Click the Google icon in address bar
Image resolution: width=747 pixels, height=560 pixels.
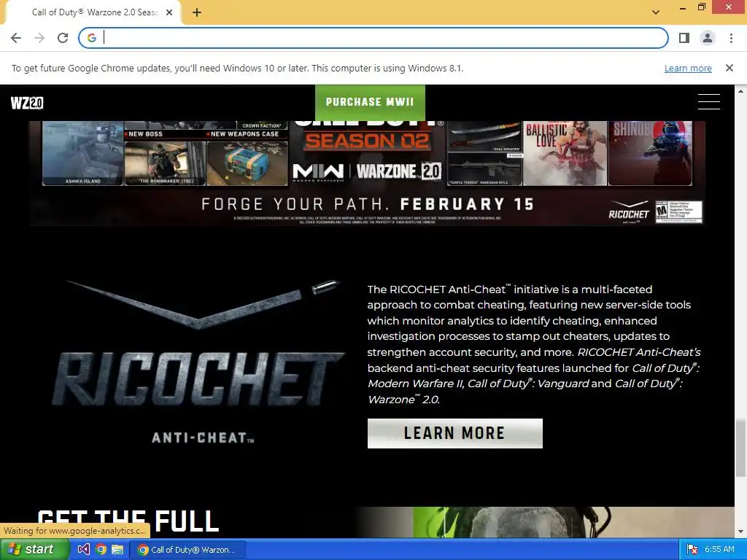pos(92,38)
